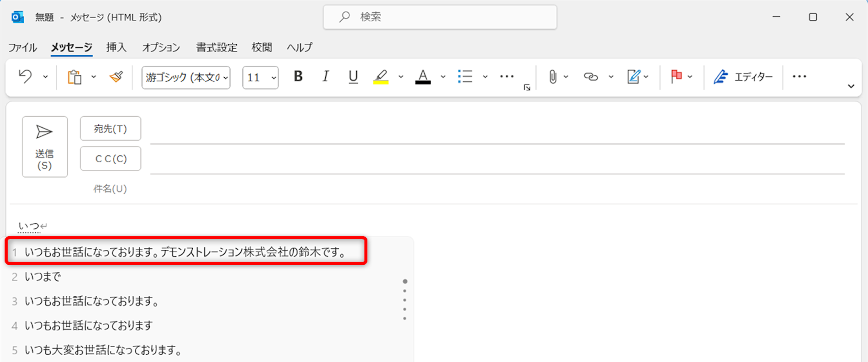Toggle Italic formatting
Viewport: 868px width, 362px height.
pos(325,77)
